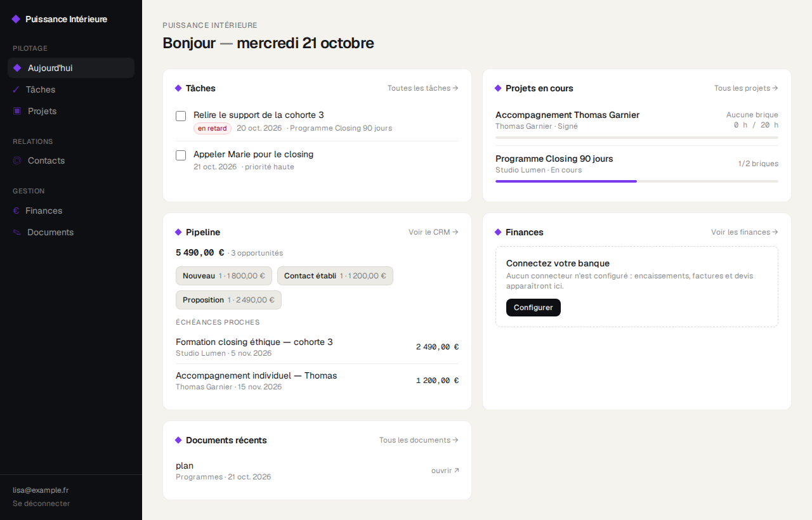Screen dimensions: 812x520
Task: Select the 'Contact établi' pipeline chip
Action: point(335,276)
